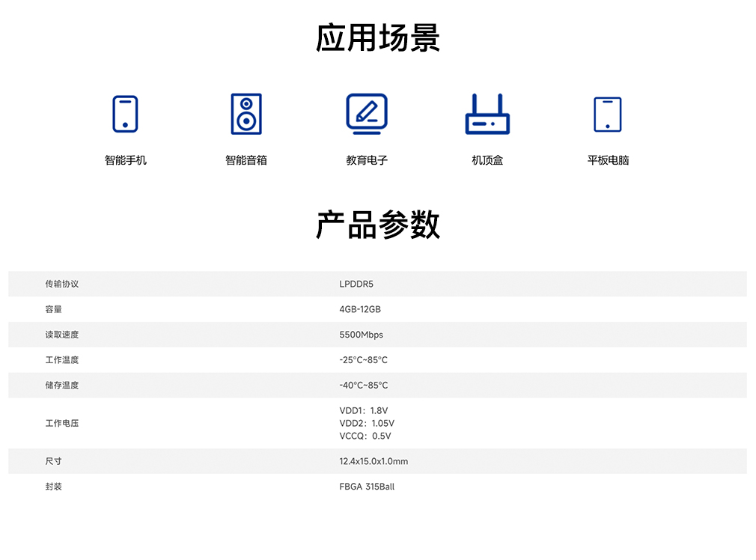Click the smartphone icon above 智能手机
Viewport: 756px width, 560px height.
point(125,114)
